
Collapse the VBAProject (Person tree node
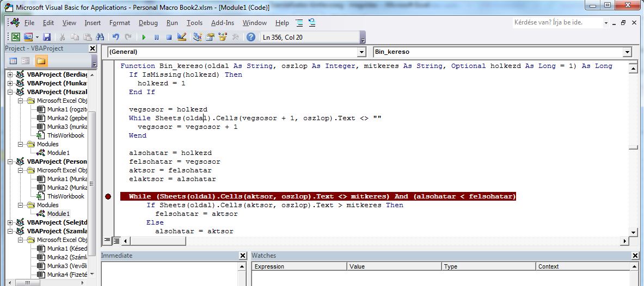click(11, 161)
